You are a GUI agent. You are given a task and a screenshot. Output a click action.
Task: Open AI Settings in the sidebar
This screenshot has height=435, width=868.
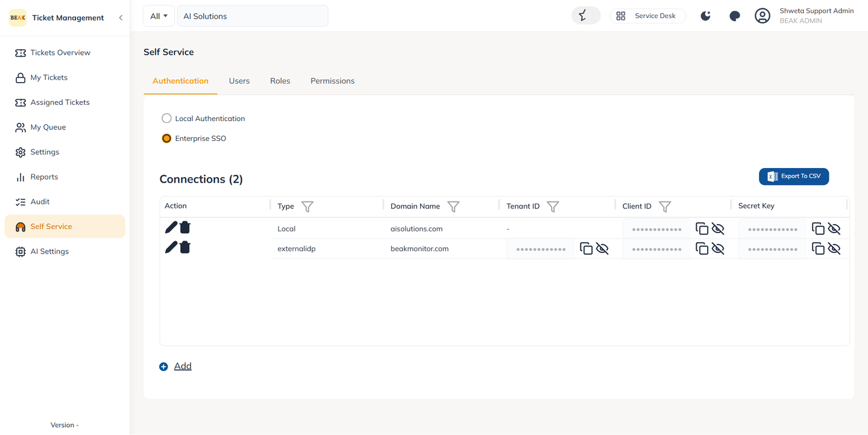coord(64,251)
